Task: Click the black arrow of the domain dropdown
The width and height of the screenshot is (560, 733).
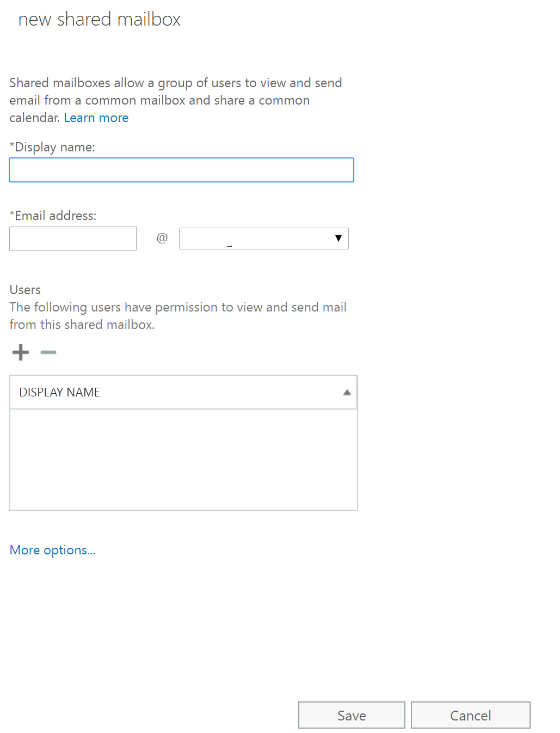Action: 339,239
